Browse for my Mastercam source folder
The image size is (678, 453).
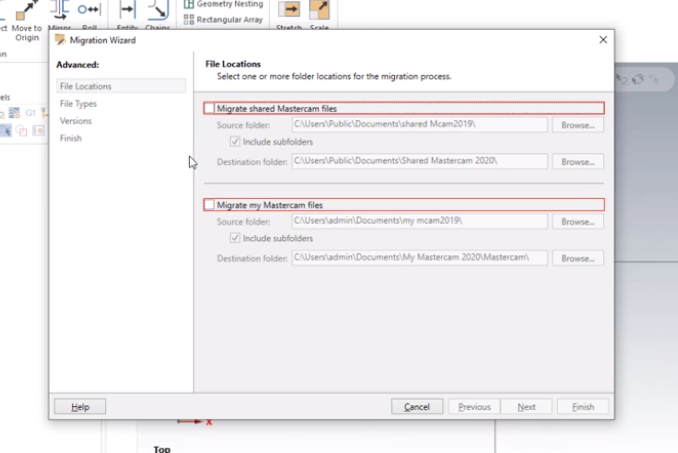tap(578, 222)
